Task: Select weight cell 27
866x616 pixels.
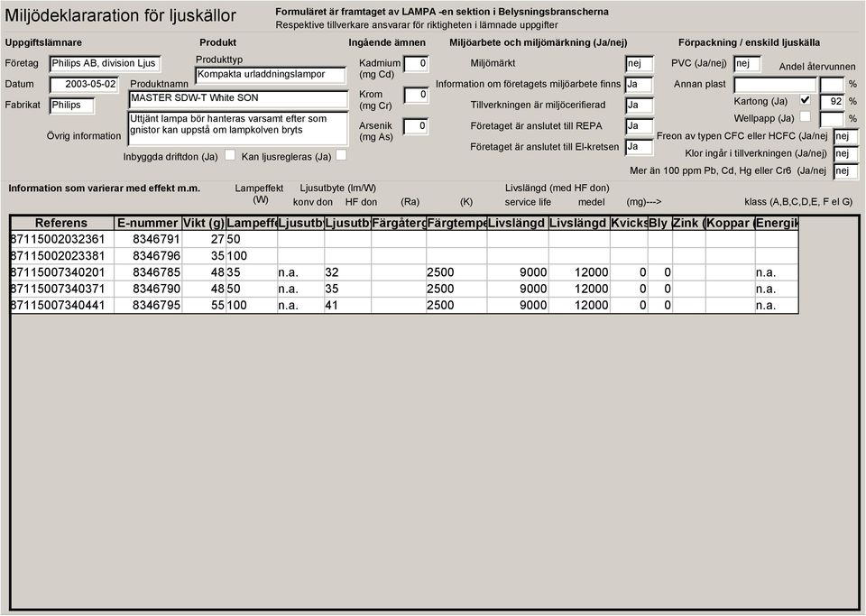Action: (203, 239)
